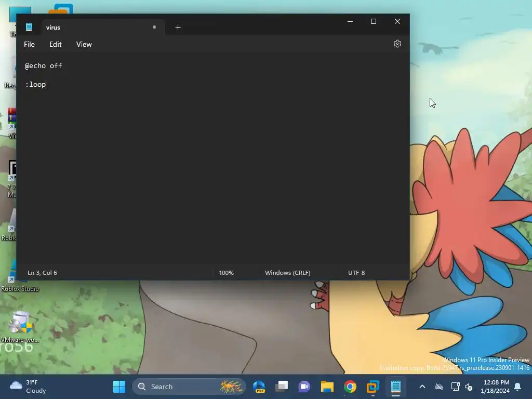Click the @echo off line of text
532x399 pixels.
44,66
